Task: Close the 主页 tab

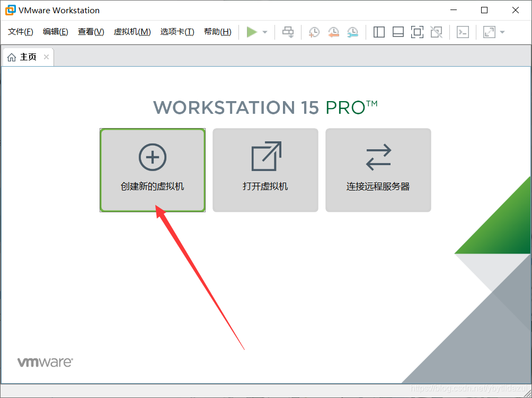Action: 47,57
